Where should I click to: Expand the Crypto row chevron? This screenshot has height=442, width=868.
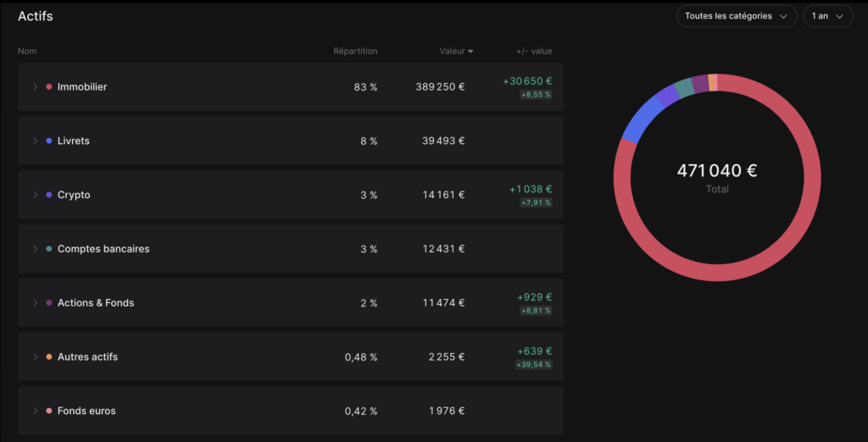coord(35,195)
